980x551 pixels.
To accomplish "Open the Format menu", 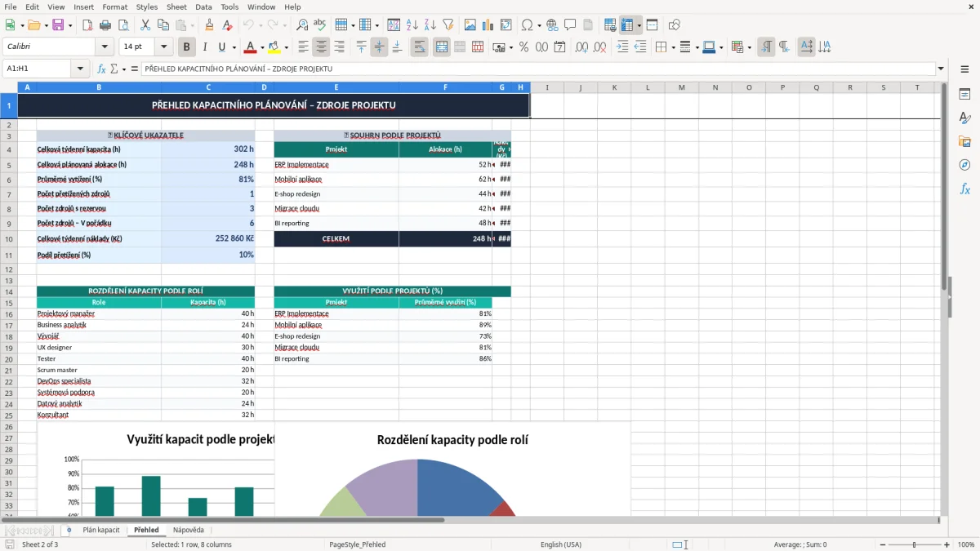I will 114,7.
